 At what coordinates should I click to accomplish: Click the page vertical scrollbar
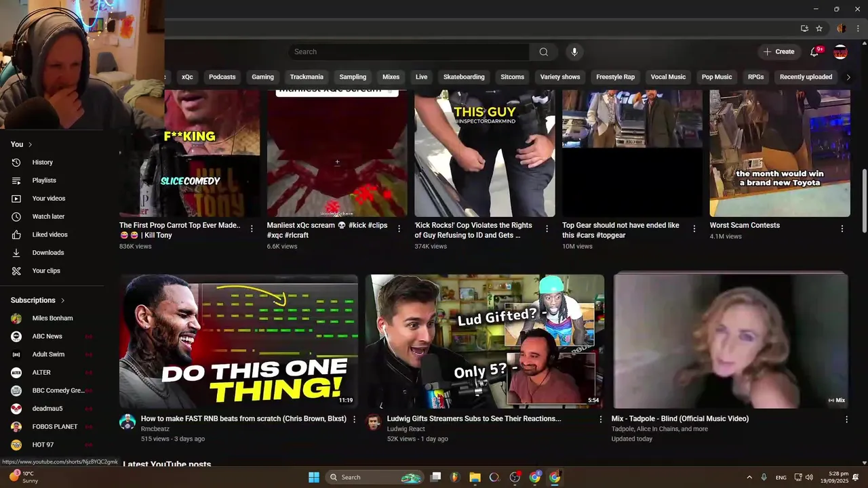tap(864, 201)
